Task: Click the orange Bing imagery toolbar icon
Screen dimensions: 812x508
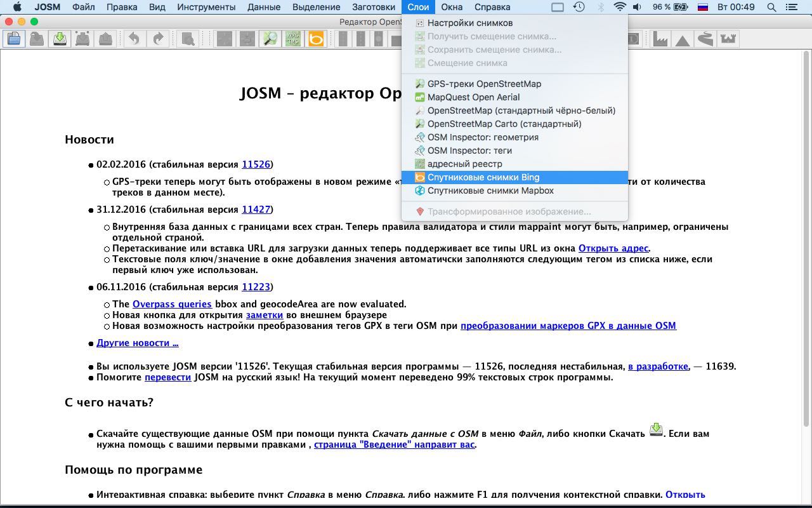Action: tap(316, 39)
